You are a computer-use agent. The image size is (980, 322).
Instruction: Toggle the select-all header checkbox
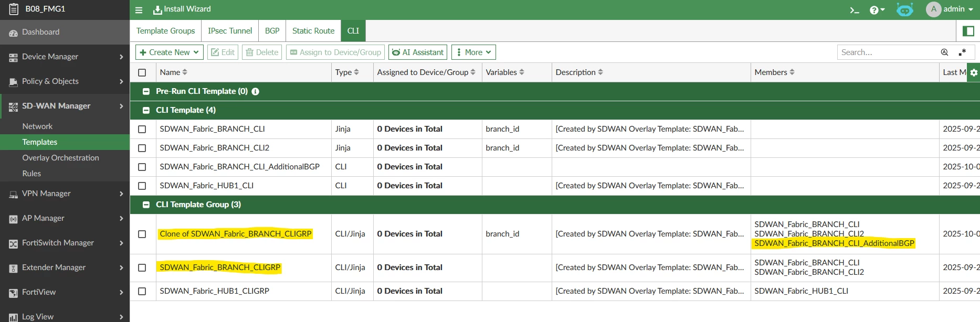coord(142,72)
